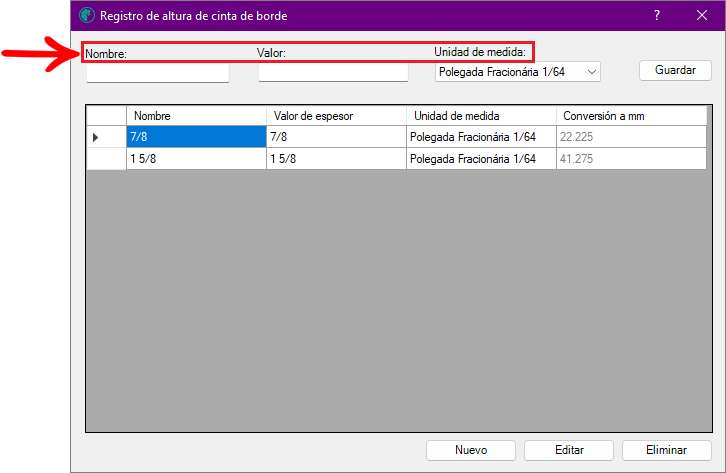Select the row selector arrow for 7/8
The height and width of the screenshot is (473, 726).
pos(106,137)
